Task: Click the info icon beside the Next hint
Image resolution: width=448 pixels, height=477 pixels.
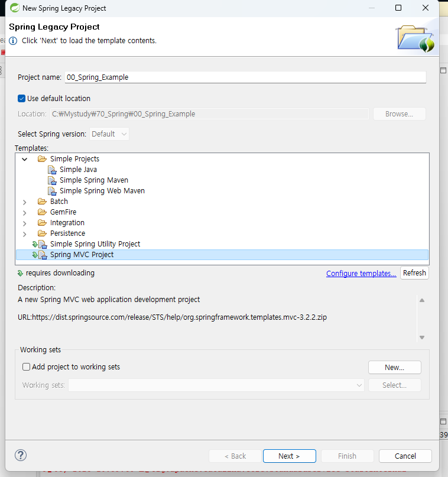Action: click(x=13, y=41)
